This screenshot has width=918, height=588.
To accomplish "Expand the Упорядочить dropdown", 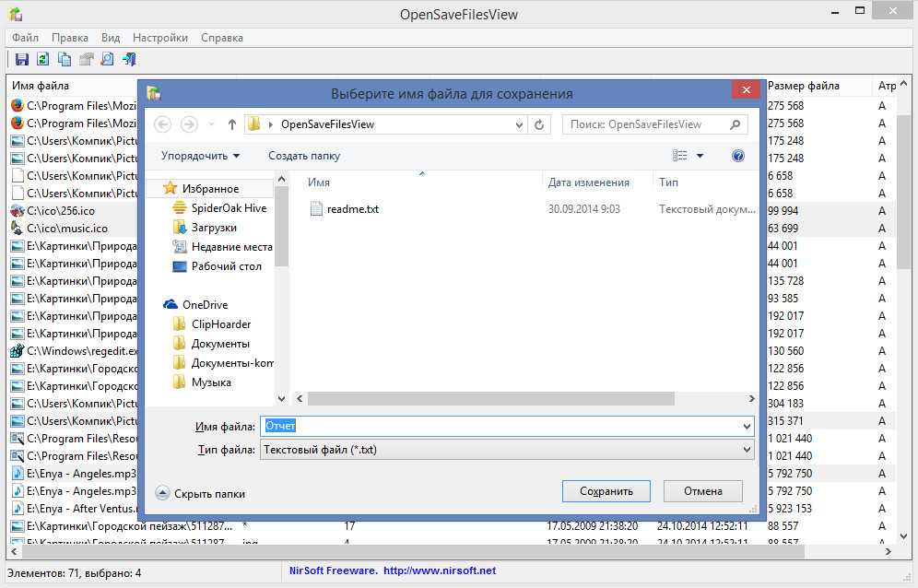I will tap(200, 156).
